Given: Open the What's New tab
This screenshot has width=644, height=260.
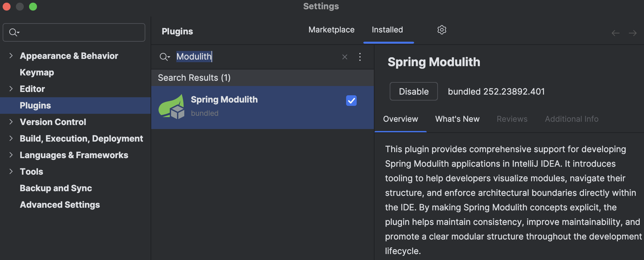Looking at the screenshot, I should [457, 119].
